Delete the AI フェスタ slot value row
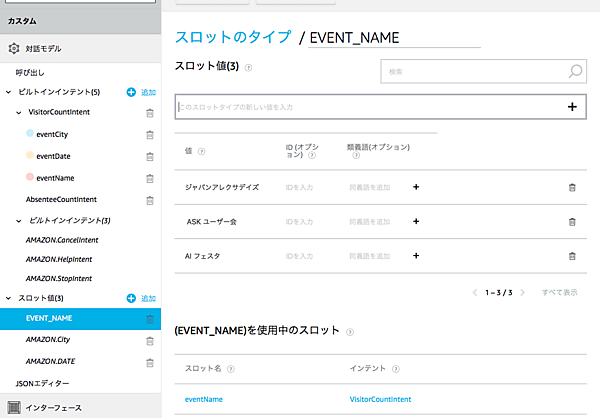Image resolution: width=600 pixels, height=418 pixels. coord(572,256)
